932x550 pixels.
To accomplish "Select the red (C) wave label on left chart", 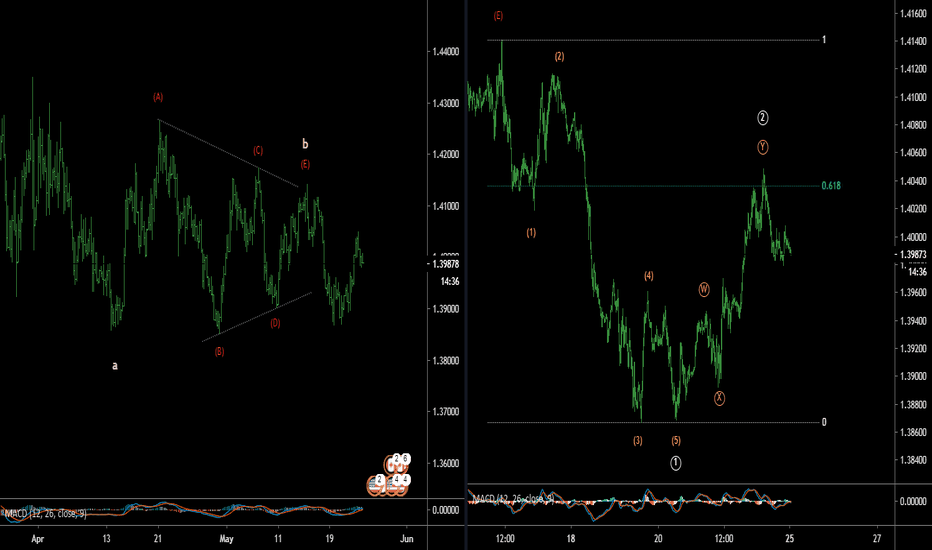I will [258, 150].
